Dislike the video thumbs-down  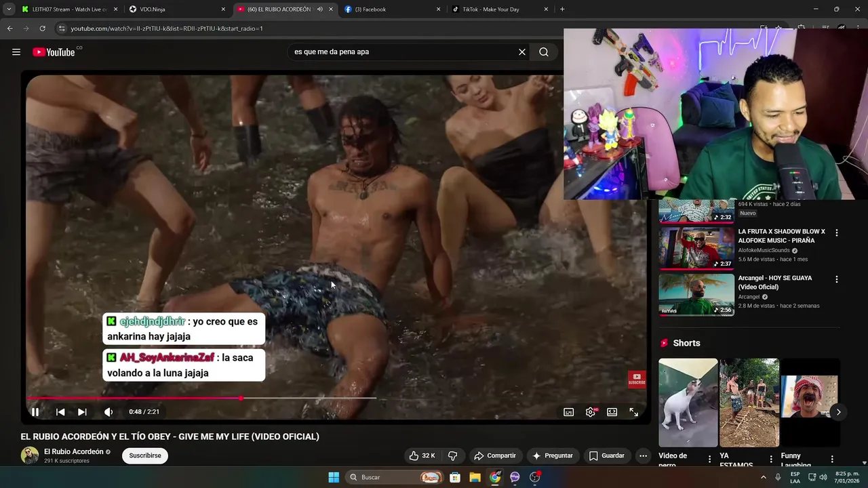453,455
